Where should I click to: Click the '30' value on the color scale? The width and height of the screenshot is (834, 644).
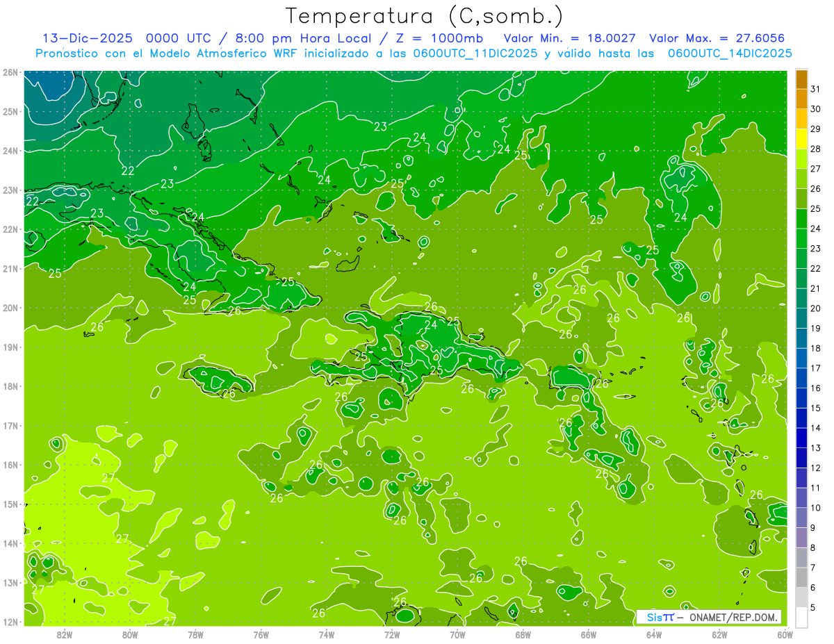tap(815, 109)
